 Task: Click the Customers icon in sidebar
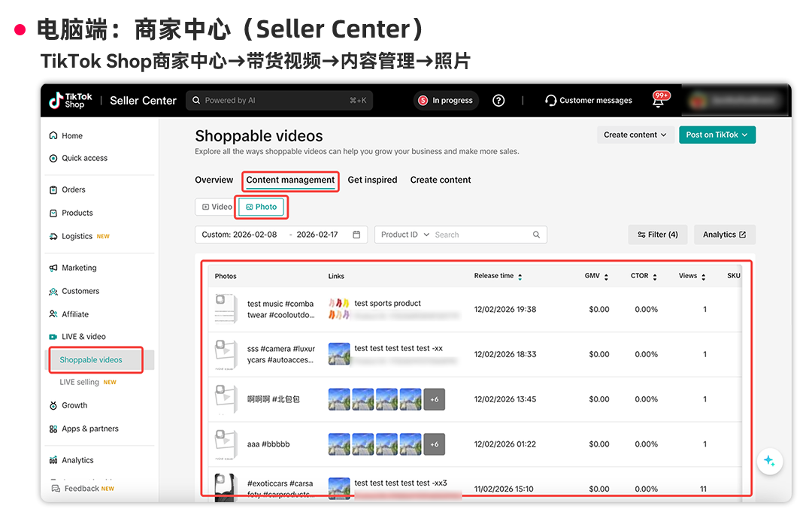point(53,291)
